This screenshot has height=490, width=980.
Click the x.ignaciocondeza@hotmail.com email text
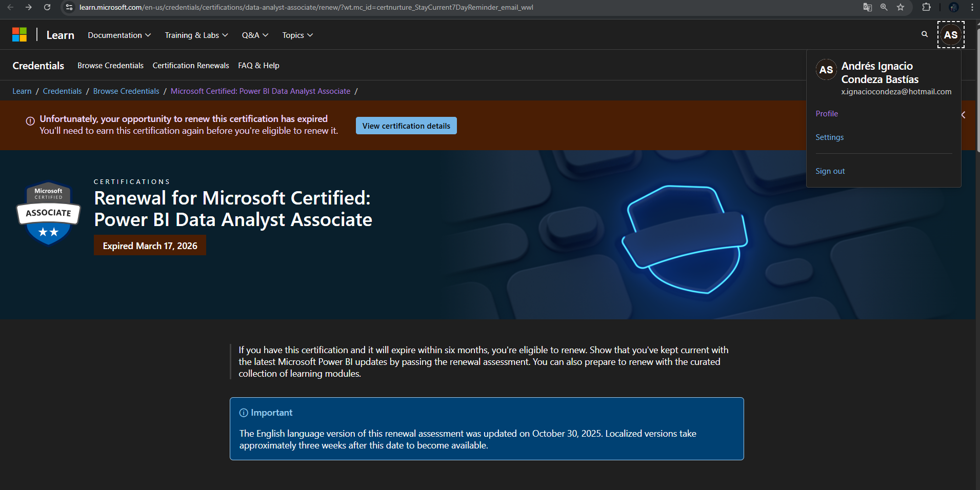point(896,92)
